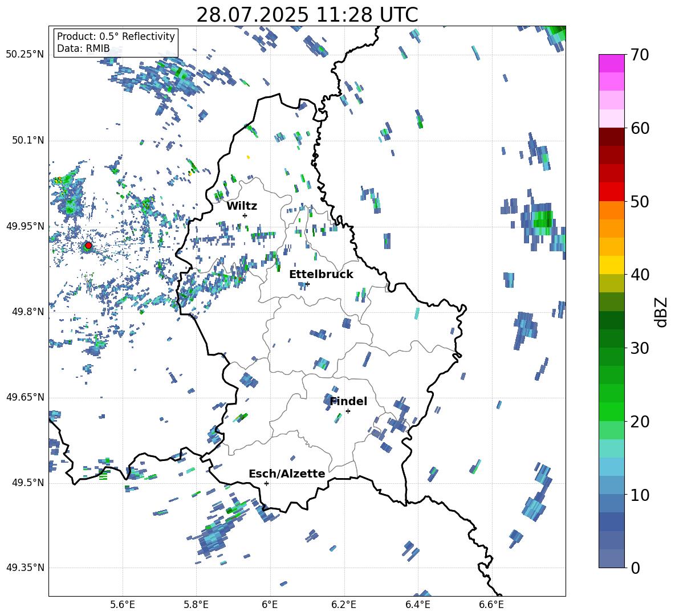Click the colorbar 50 tick label
The height and width of the screenshot is (616, 675).
(x=640, y=201)
